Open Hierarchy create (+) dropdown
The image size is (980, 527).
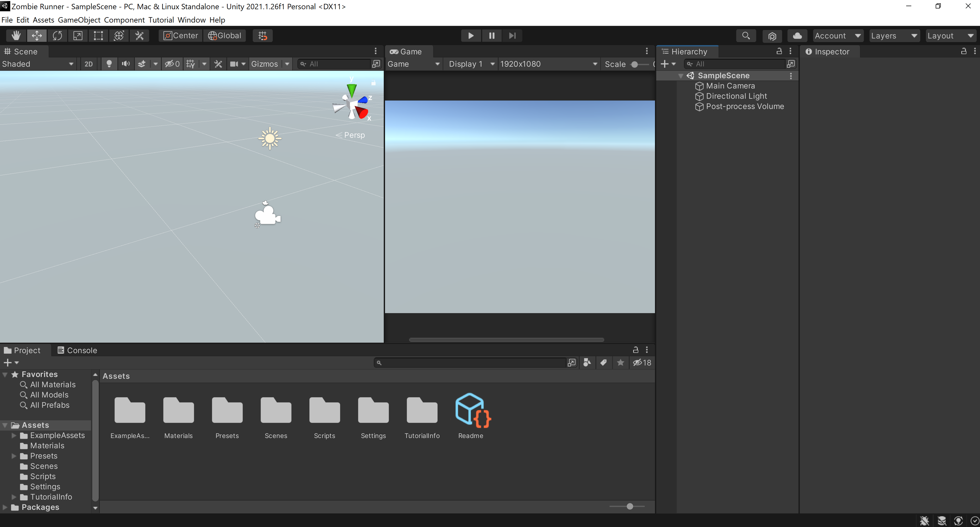pyautogui.click(x=668, y=64)
